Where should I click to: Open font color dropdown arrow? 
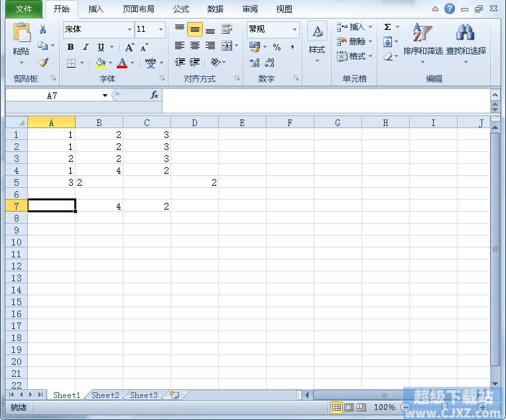pyautogui.click(x=133, y=62)
